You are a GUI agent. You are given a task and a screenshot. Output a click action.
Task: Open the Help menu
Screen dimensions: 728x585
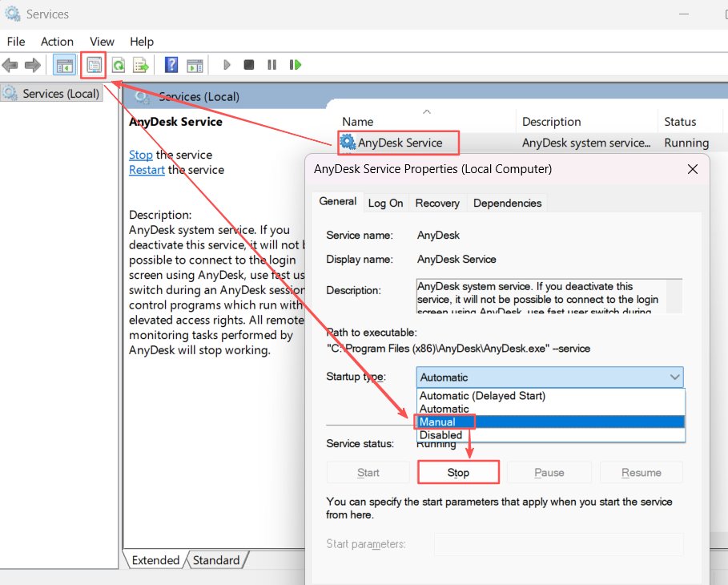(142, 42)
